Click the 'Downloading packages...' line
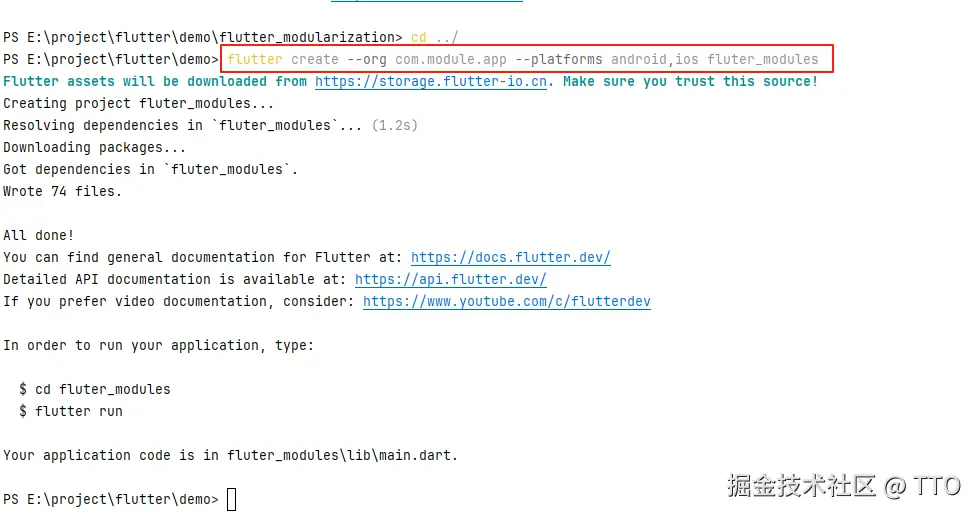978x516 pixels. click(94, 148)
